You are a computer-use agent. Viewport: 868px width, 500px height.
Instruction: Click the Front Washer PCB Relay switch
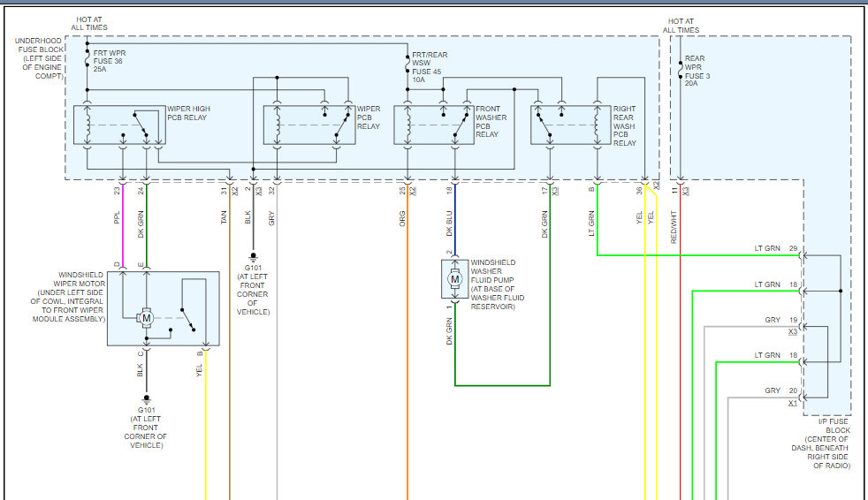(x=461, y=124)
